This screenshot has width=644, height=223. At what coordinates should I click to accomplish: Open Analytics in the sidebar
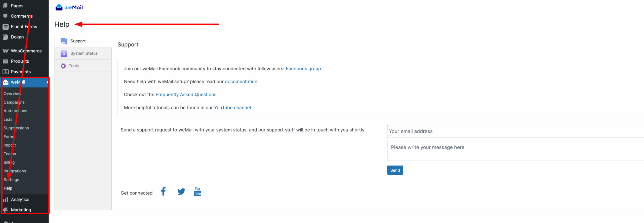point(20,200)
